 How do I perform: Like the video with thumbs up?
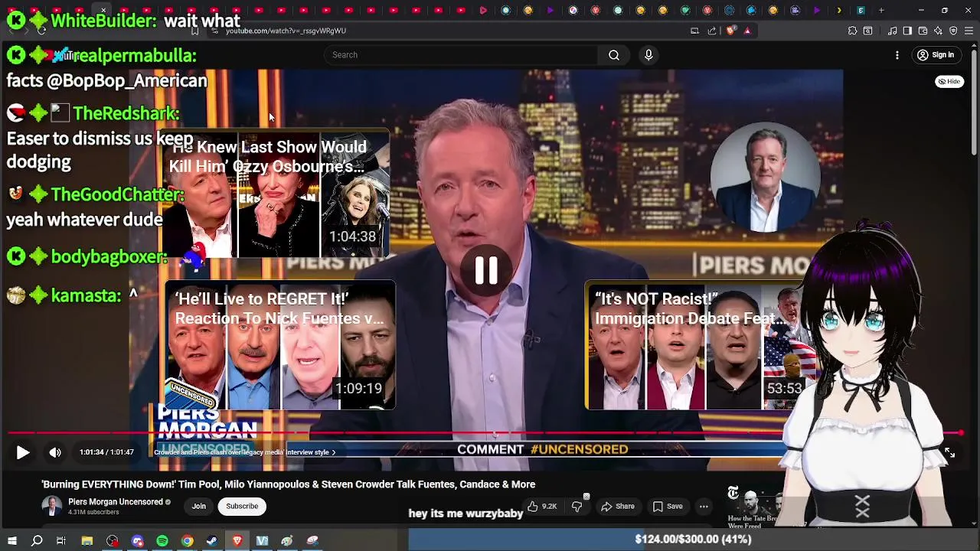541,506
